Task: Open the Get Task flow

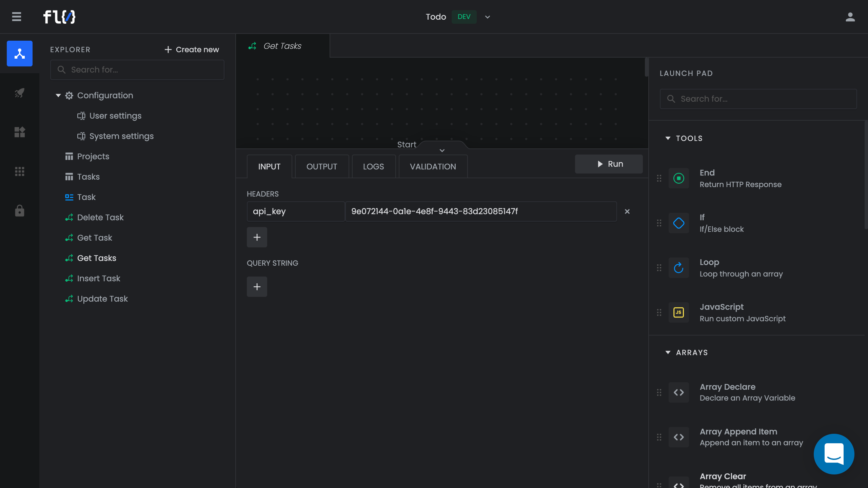Action: [88, 238]
